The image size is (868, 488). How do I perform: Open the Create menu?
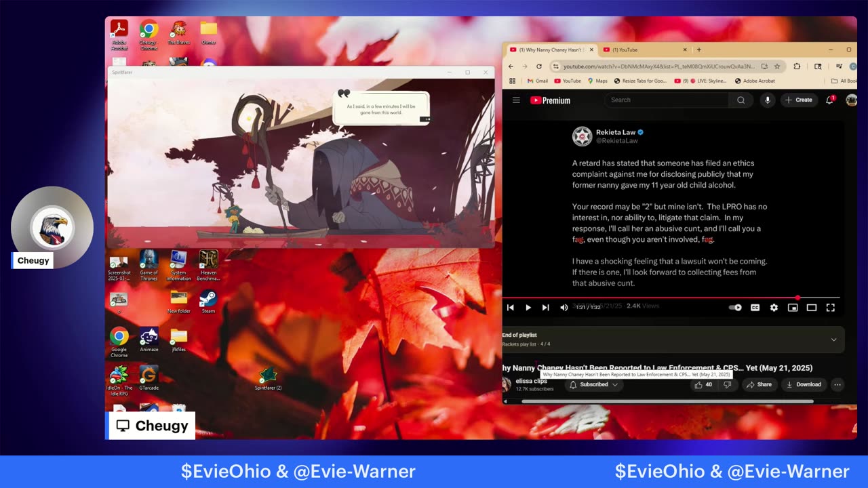798,100
